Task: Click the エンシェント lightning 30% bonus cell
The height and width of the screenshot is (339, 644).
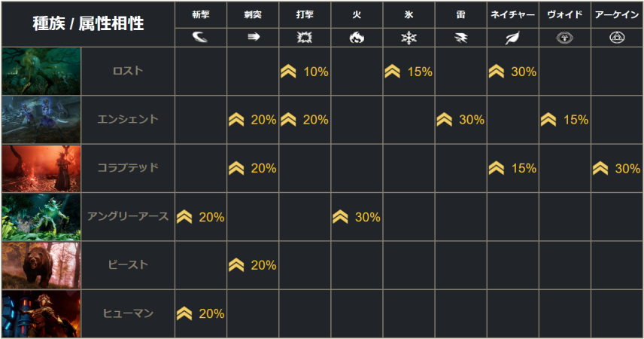Action: pyautogui.click(x=461, y=120)
